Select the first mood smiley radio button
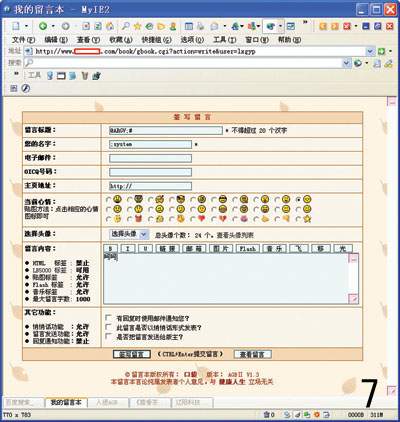This screenshot has width=400, height=422. click(x=108, y=200)
